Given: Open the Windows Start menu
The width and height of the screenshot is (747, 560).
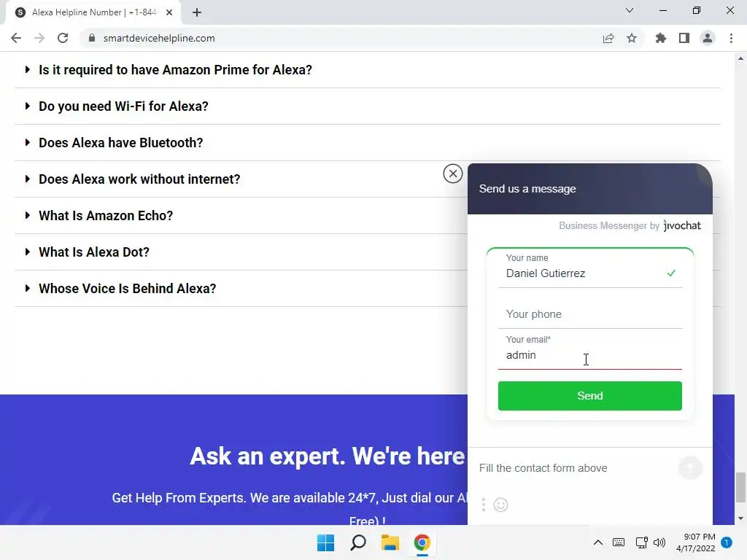Looking at the screenshot, I should tap(326, 542).
